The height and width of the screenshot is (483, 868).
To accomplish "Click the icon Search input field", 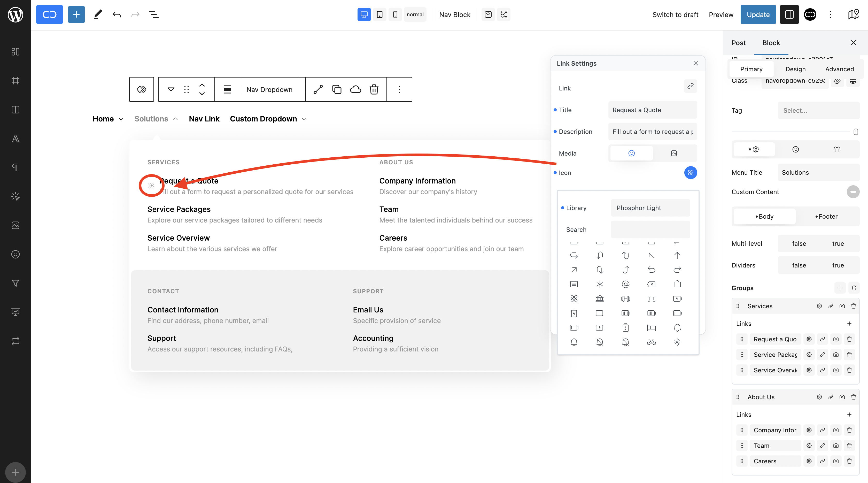I will [650, 229].
